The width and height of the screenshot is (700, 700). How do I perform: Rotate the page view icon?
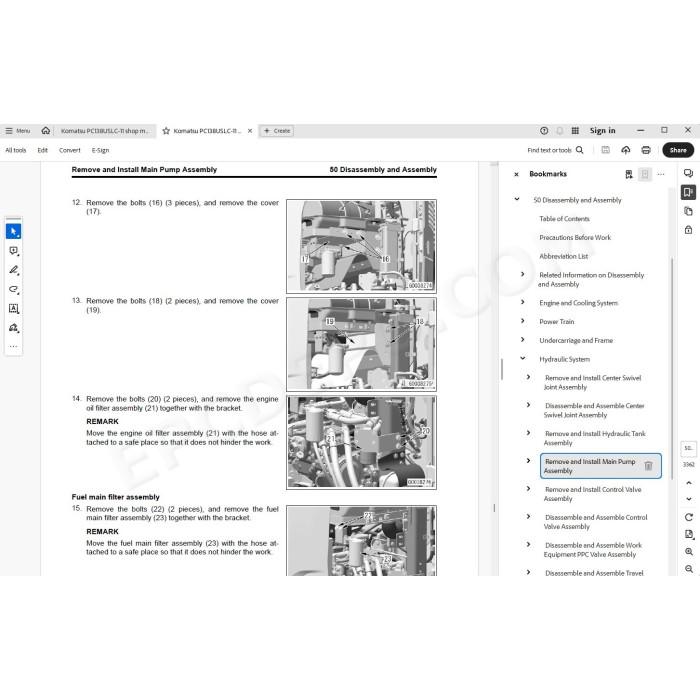688,517
